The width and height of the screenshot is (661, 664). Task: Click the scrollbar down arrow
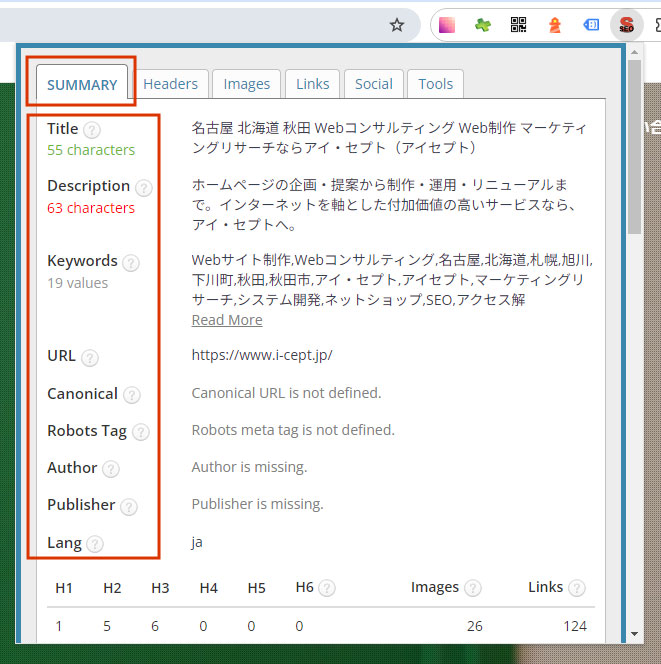633,633
